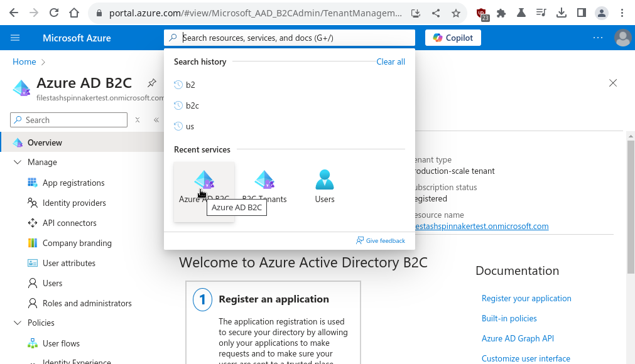This screenshot has height=364, width=635.
Task: Give feedback on the search panel
Action: click(381, 241)
